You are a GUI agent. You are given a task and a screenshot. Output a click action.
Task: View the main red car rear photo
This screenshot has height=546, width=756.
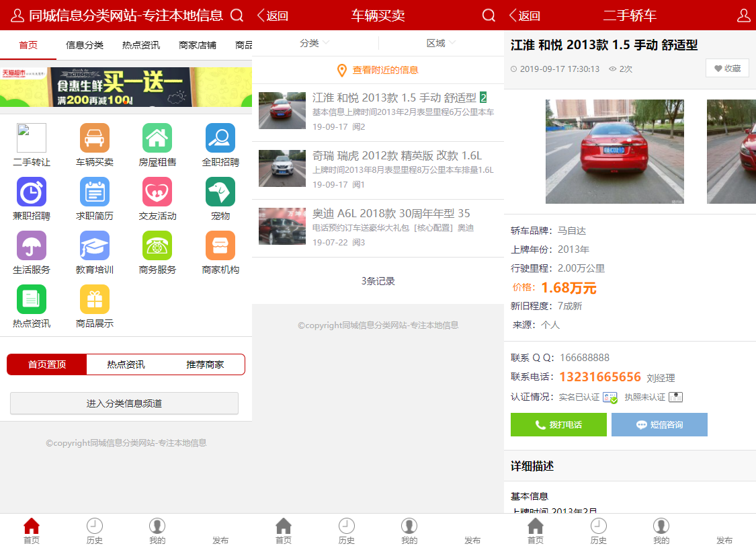615,151
